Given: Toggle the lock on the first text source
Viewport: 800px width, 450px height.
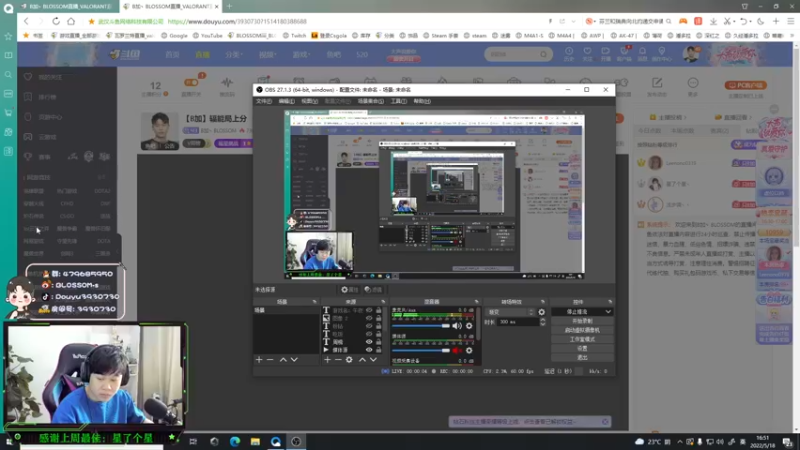Looking at the screenshot, I should click(x=379, y=310).
